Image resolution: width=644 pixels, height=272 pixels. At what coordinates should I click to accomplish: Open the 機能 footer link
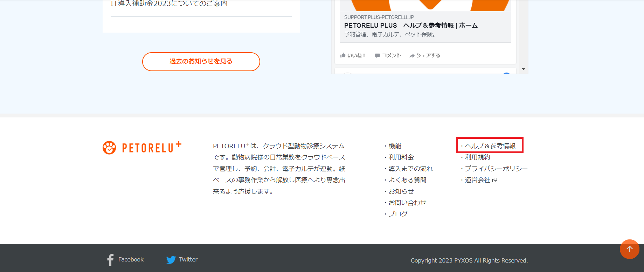point(395,146)
